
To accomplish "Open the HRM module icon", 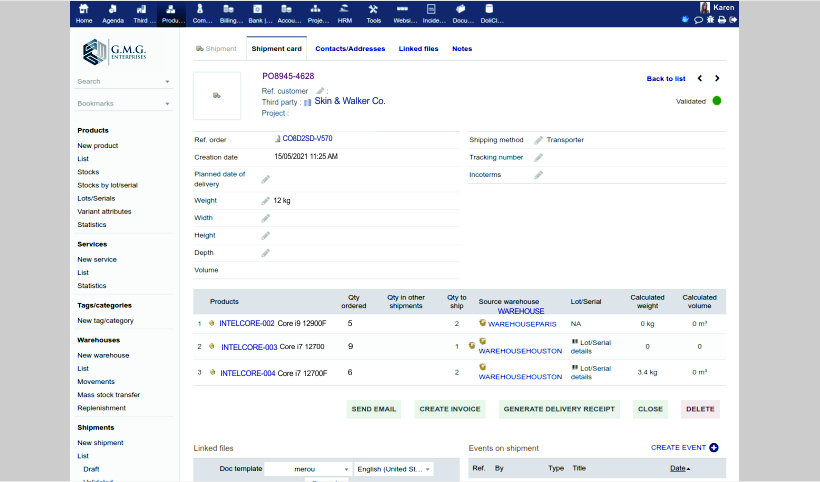I will [x=345, y=9].
